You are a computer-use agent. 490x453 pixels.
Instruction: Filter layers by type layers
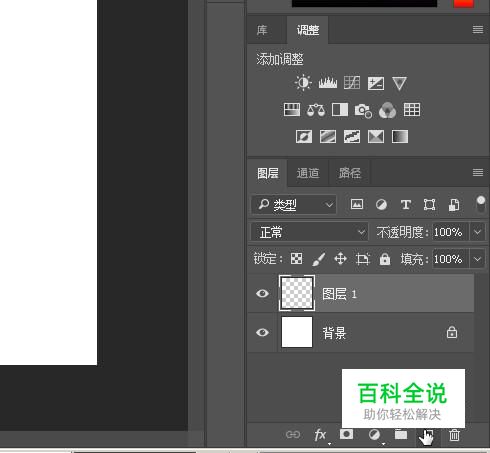[x=406, y=204]
